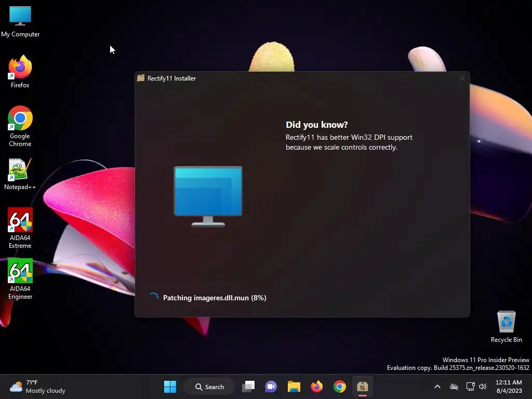Open File Explorer from taskbar

point(294,387)
